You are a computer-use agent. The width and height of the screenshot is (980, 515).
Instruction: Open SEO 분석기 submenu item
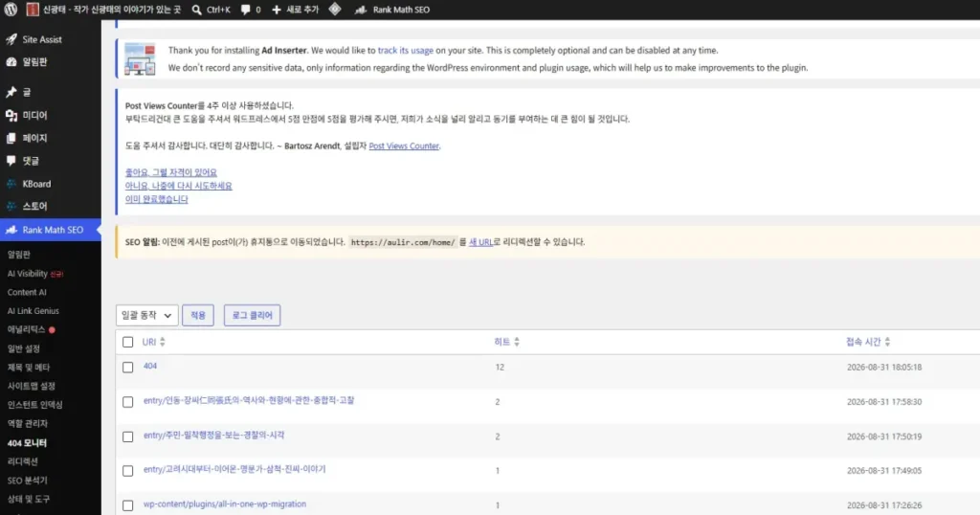click(27, 480)
